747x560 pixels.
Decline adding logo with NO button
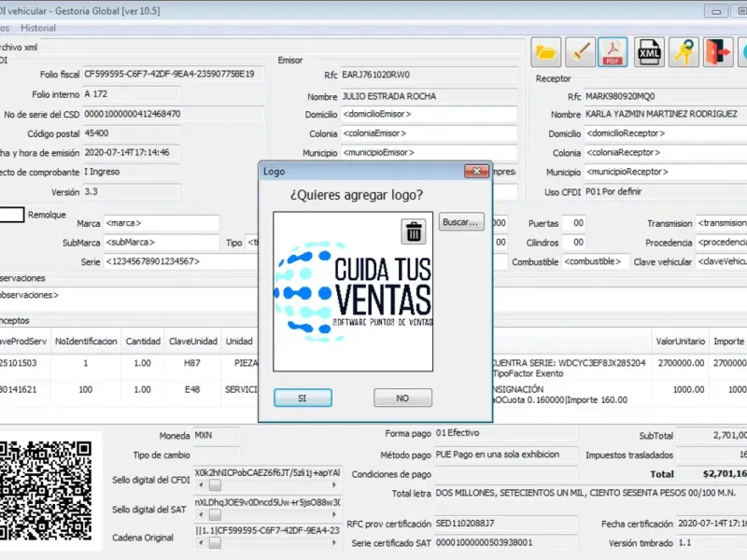pyautogui.click(x=402, y=399)
